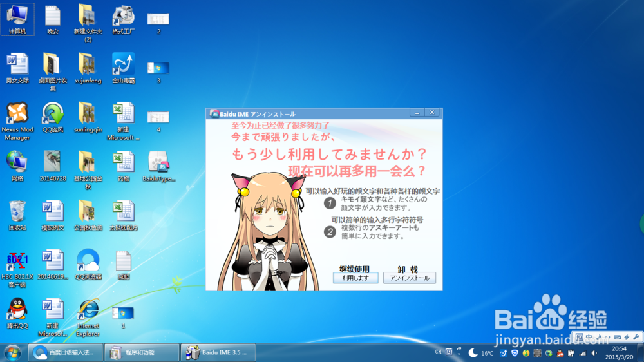The image size is (644, 362).
Task: Select the BaiduType installer icon
Action: [158, 166]
